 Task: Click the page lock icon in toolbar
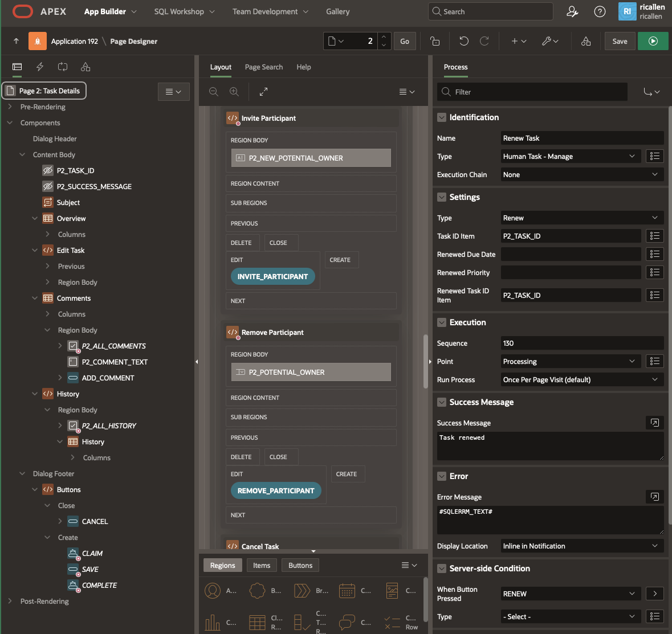tap(435, 41)
